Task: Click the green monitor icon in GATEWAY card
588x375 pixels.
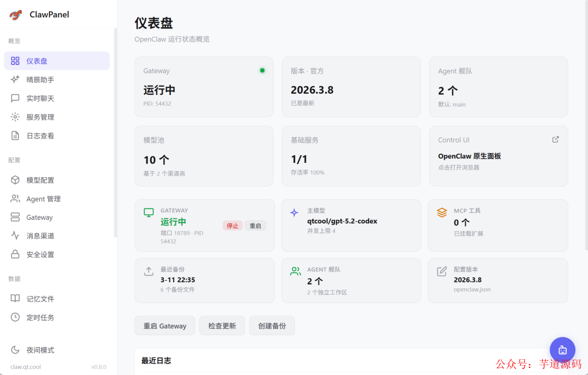Action: [149, 213]
